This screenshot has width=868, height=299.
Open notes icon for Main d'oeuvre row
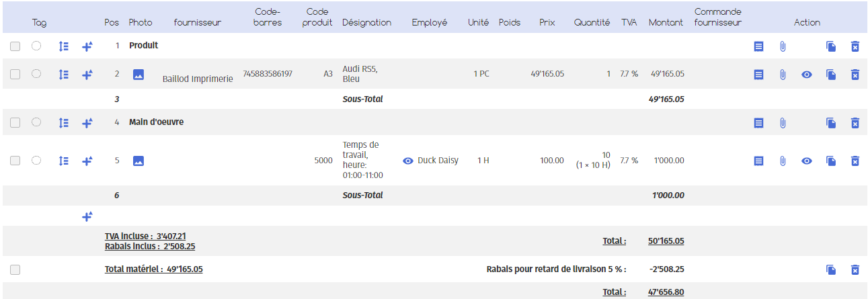(758, 123)
